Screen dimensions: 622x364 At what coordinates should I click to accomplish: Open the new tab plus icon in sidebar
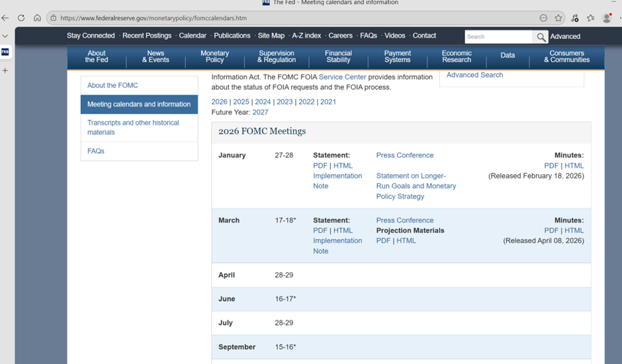(x=5, y=71)
